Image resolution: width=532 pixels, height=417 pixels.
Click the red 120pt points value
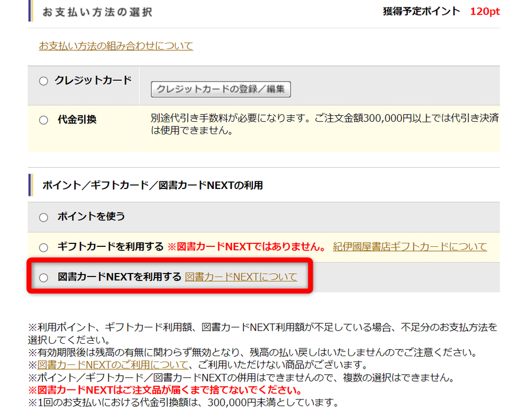coord(485,12)
